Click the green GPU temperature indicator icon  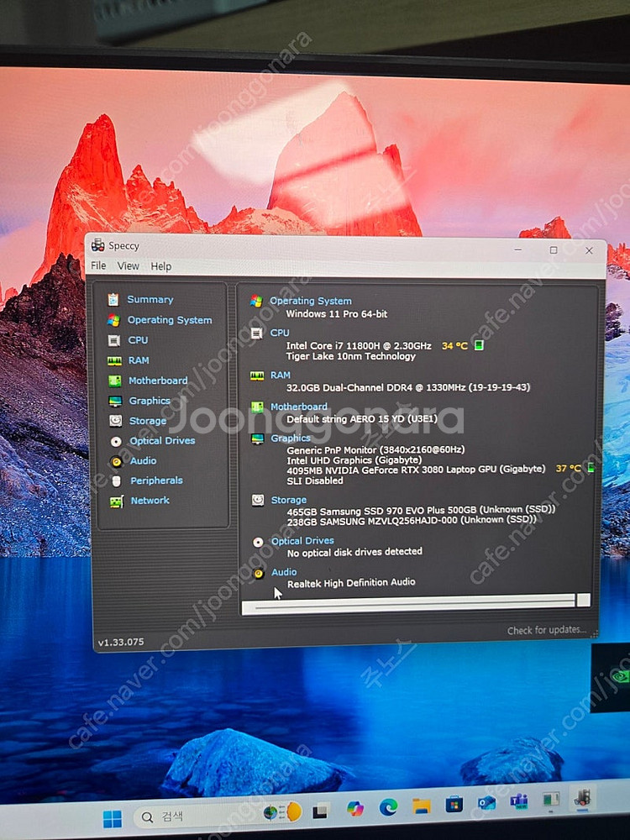(x=591, y=468)
